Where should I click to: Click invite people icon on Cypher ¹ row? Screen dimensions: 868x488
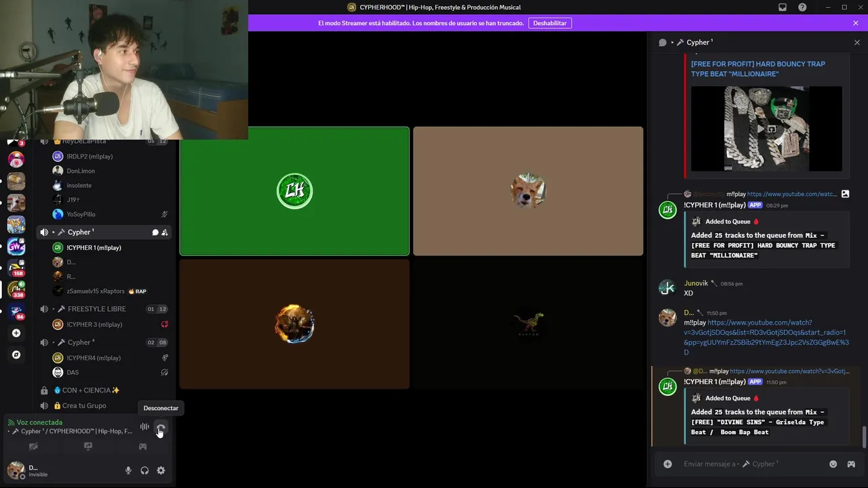click(x=164, y=232)
